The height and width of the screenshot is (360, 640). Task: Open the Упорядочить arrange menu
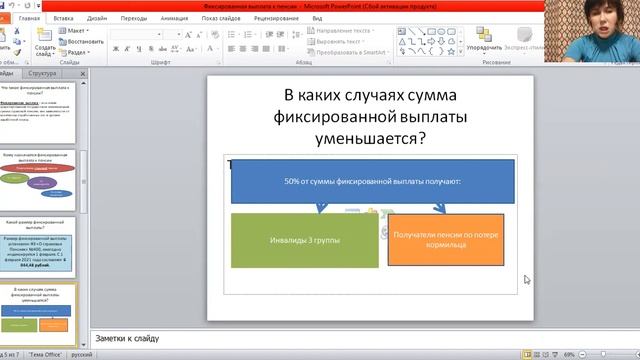(x=484, y=41)
